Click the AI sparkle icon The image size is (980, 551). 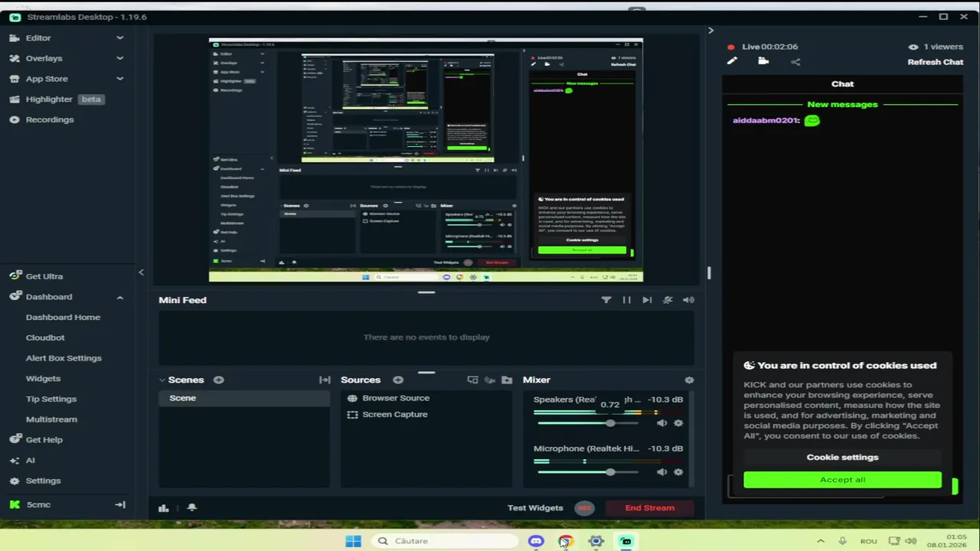pos(15,461)
